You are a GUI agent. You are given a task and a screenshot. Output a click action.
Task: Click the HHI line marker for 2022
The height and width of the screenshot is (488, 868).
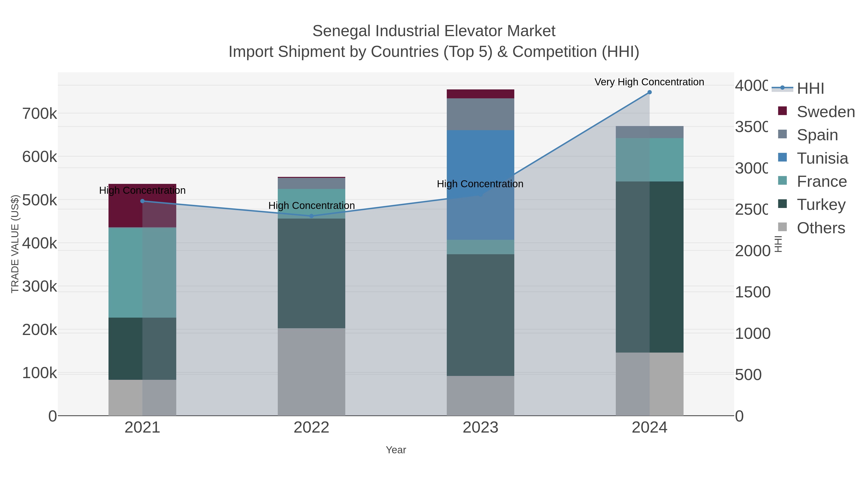(x=311, y=216)
